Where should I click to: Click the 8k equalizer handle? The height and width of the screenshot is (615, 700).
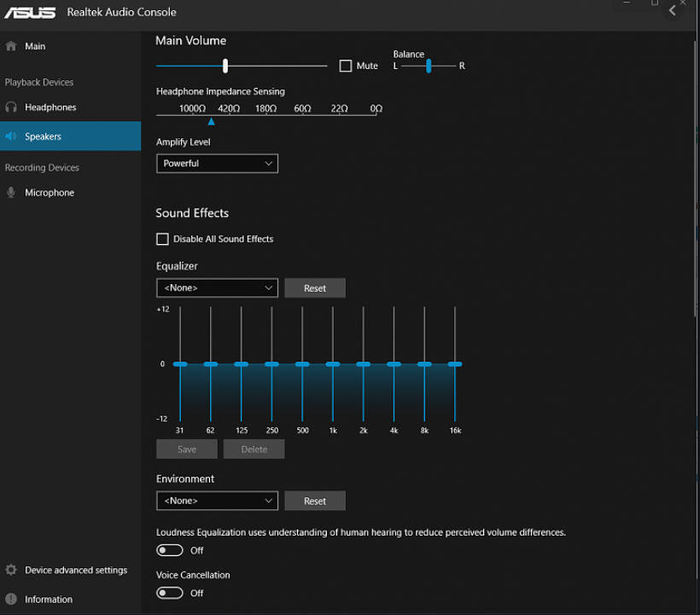click(424, 364)
